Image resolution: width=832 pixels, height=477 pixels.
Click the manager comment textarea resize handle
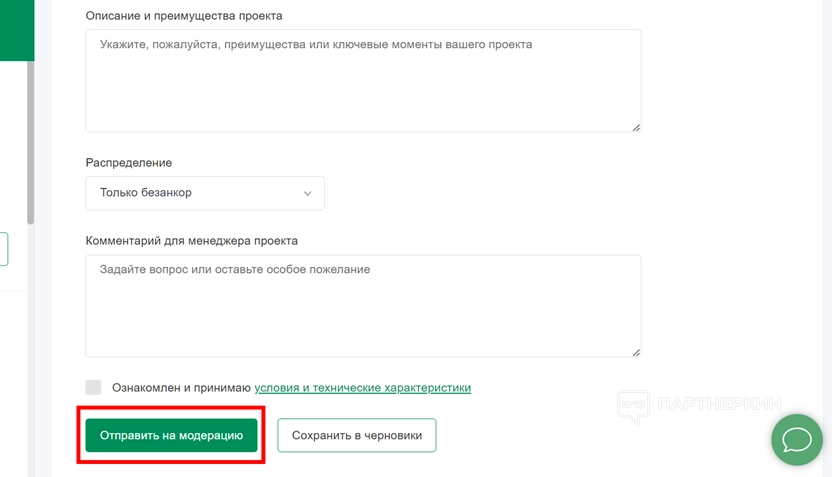[636, 352]
